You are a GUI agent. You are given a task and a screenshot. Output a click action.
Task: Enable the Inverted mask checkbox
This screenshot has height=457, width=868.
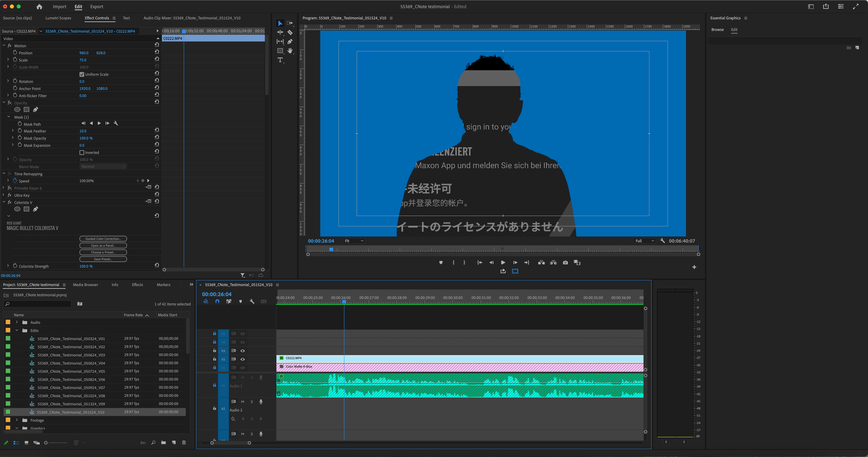click(x=82, y=153)
